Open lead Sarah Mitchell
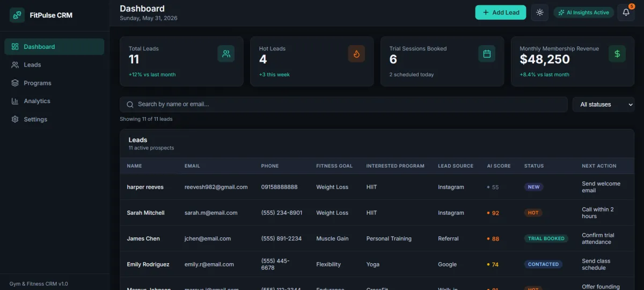This screenshot has height=290, width=644. coord(146,213)
